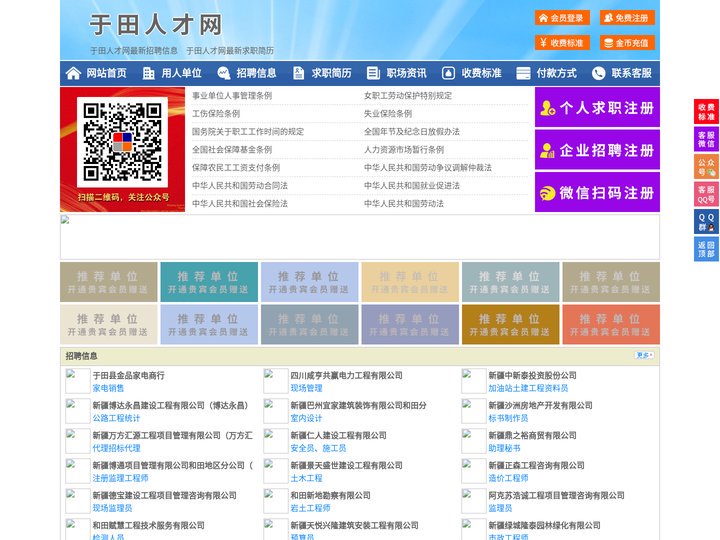Click the phone icon beside 联系客服
This screenshot has height=540, width=720.
[x=598, y=73]
